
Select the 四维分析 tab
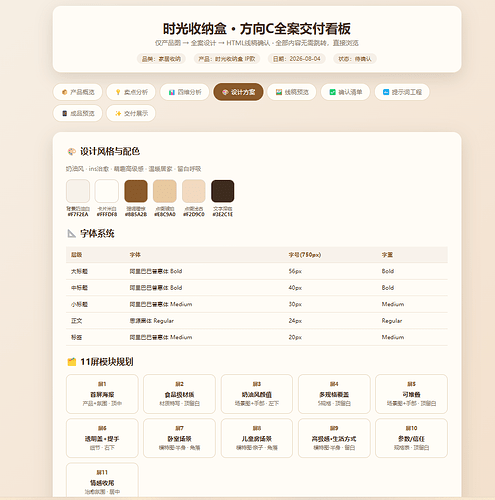pos(185,92)
